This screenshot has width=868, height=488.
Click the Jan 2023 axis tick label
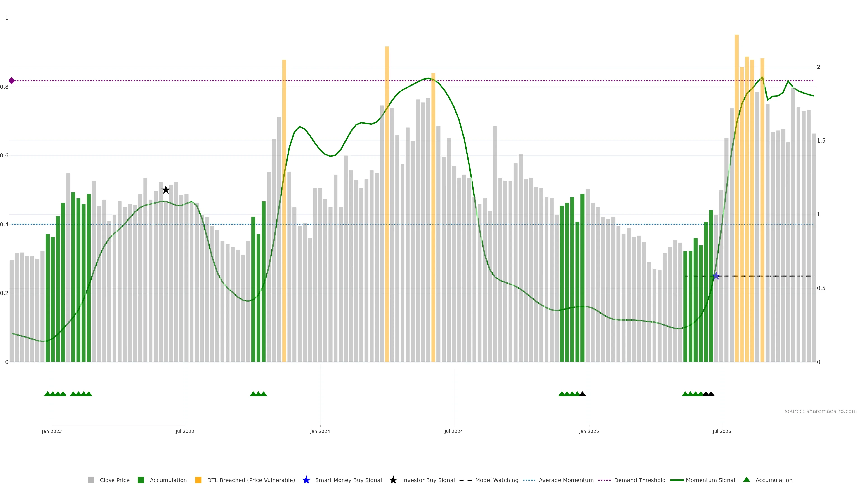tap(52, 431)
